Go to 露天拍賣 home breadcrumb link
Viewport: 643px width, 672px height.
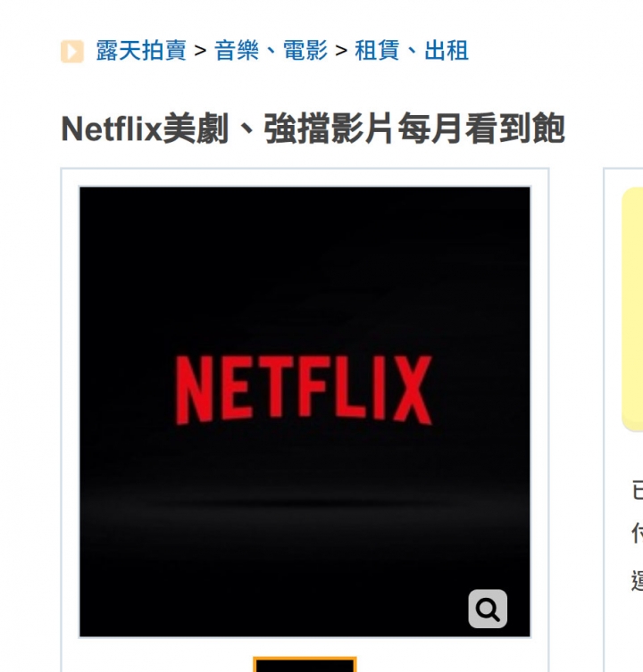point(141,51)
